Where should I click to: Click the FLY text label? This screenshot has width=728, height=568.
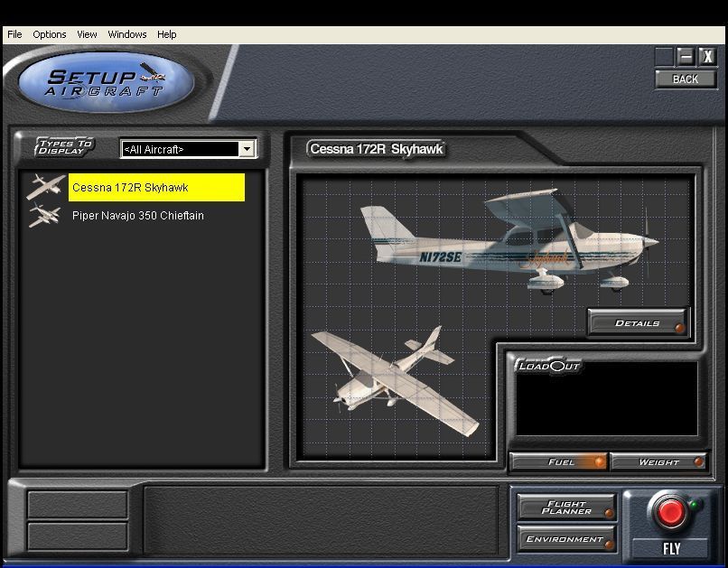pyautogui.click(x=671, y=549)
